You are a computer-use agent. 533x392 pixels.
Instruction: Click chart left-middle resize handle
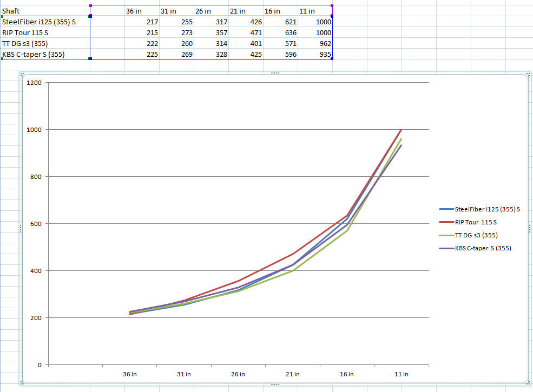point(21,229)
